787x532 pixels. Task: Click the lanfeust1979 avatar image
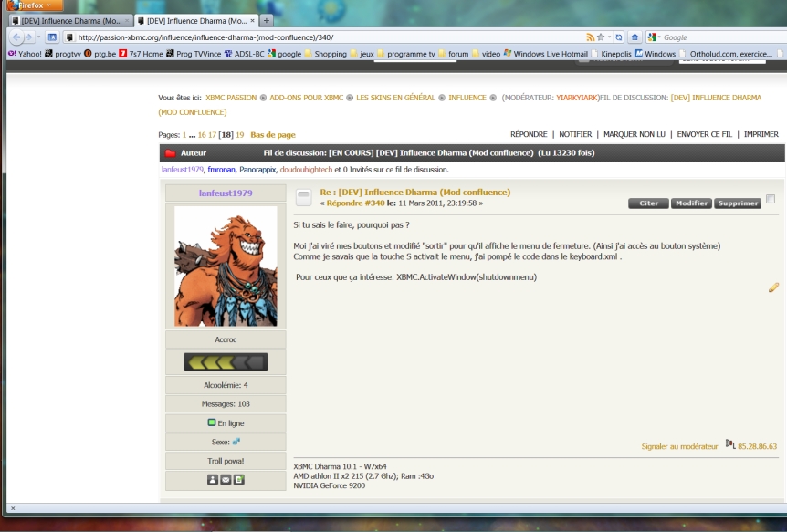(x=226, y=266)
